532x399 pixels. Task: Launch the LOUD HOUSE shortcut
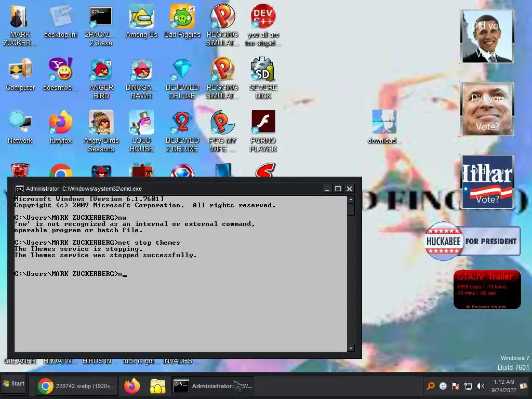[141, 131]
